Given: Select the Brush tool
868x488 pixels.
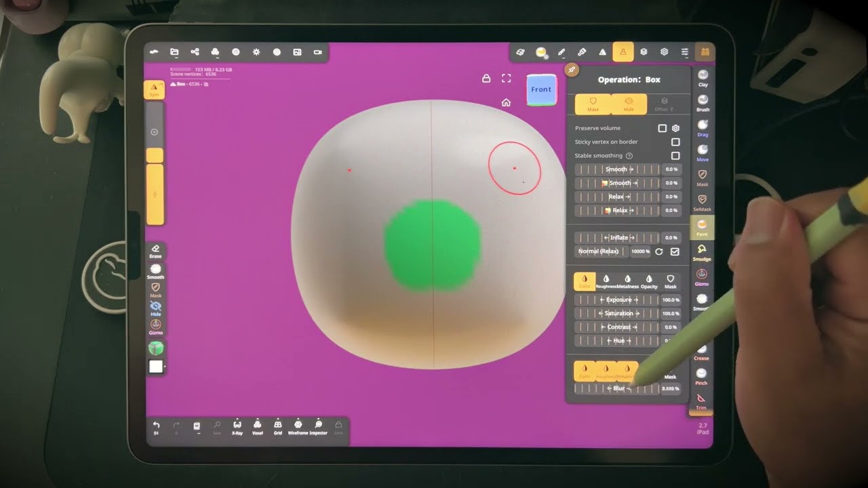Looking at the screenshot, I should [x=703, y=103].
